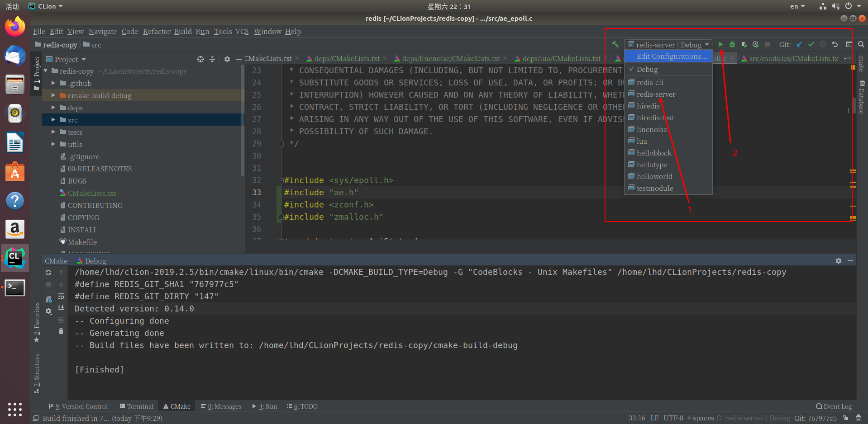Expand the utils folder
The height and width of the screenshot is (424, 868).
coord(53,144)
